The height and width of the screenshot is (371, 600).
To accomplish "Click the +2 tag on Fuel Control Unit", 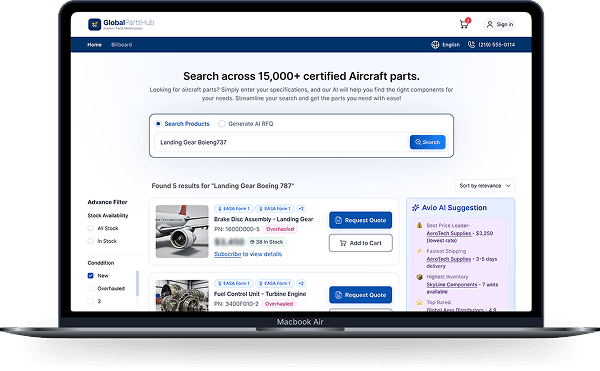I will (301, 283).
